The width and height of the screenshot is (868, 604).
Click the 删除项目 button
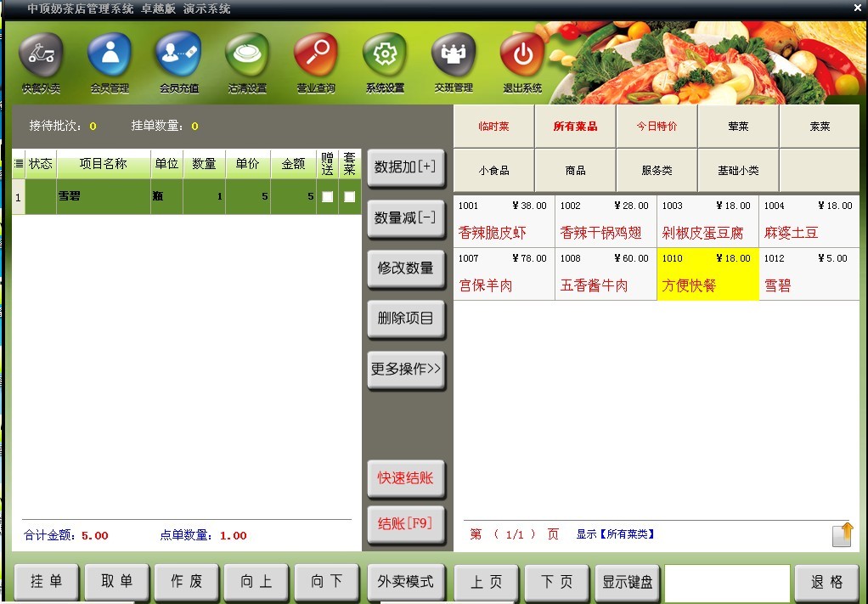tap(406, 319)
